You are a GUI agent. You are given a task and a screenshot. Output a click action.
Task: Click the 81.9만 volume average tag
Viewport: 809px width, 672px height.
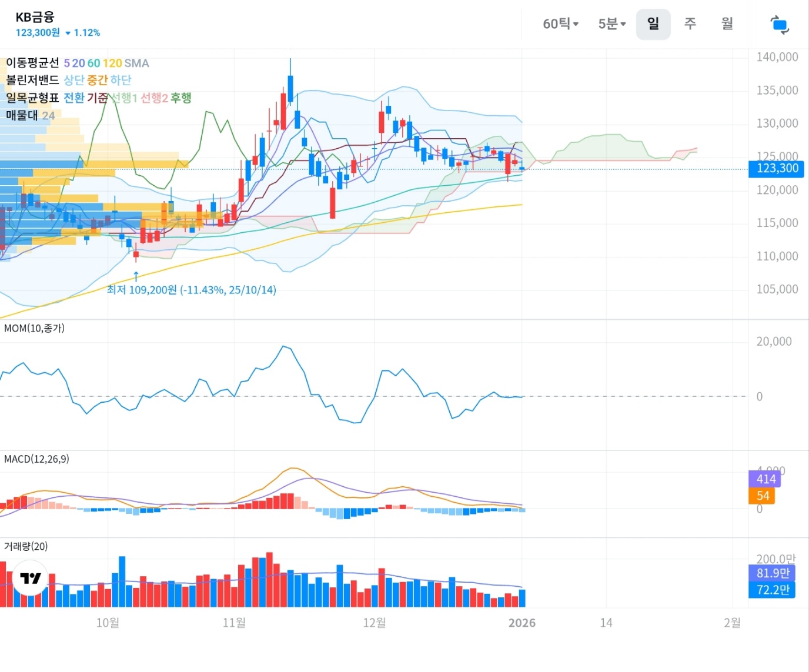tap(772, 573)
